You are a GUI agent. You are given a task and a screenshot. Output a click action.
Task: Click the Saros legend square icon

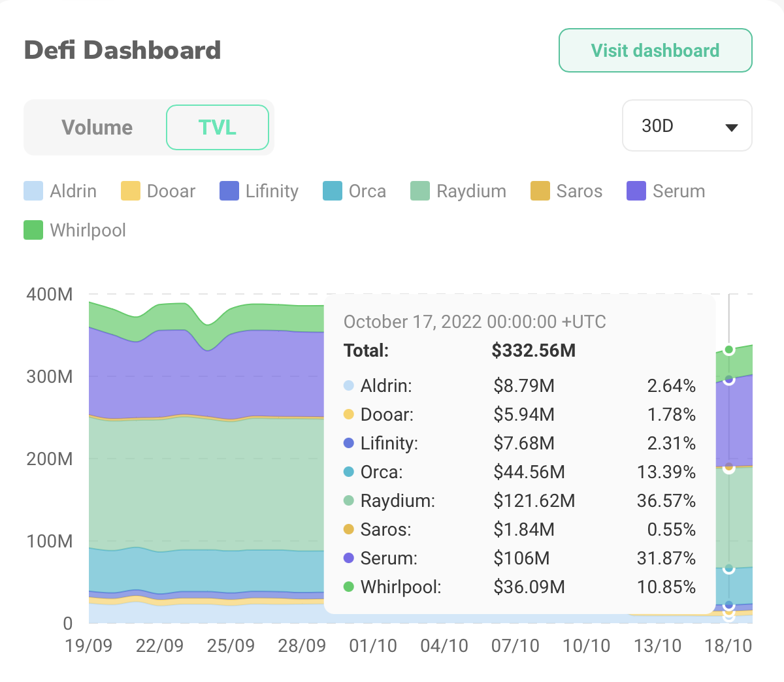pos(540,191)
